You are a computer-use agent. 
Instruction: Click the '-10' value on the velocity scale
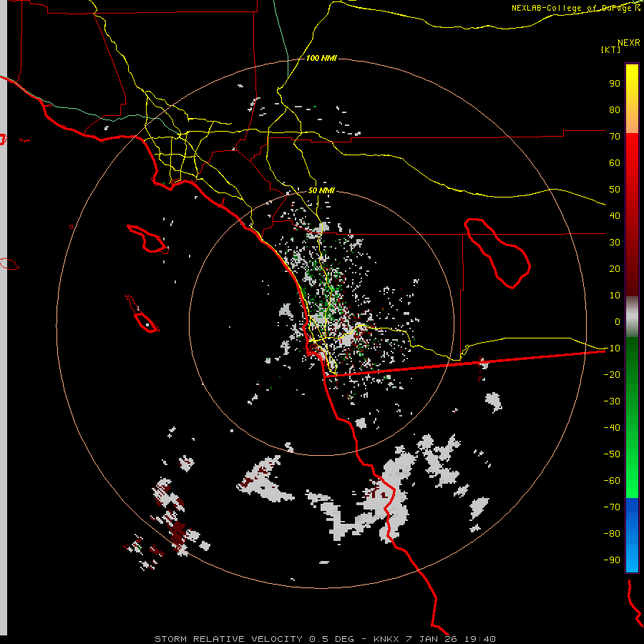612,348
